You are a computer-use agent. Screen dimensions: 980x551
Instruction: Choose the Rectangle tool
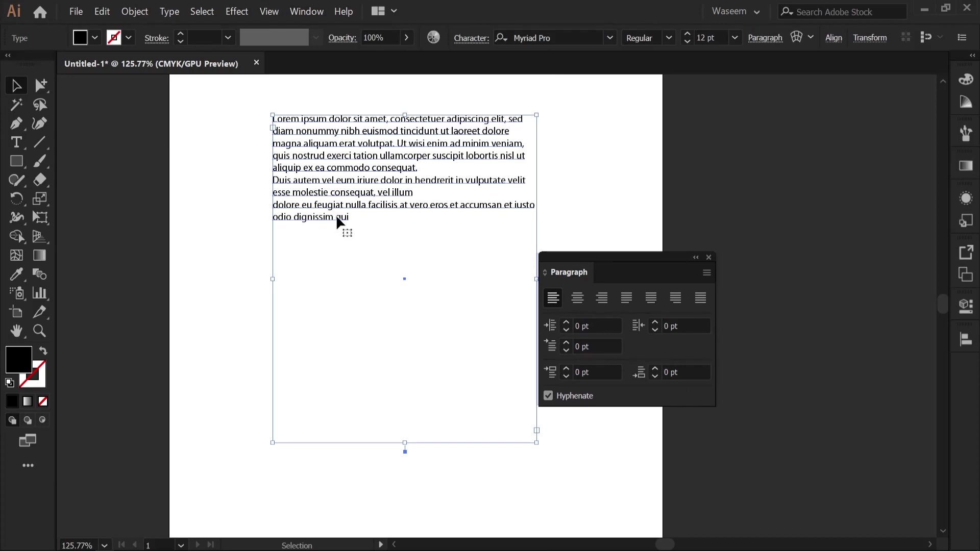[16, 161]
